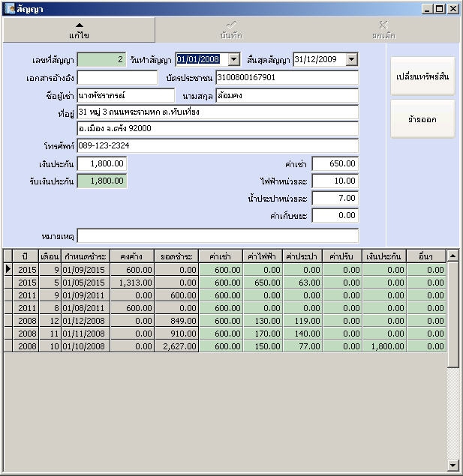463x476 pixels.
Task: Click the รับเงินประกัน green field
Action: coord(102,181)
